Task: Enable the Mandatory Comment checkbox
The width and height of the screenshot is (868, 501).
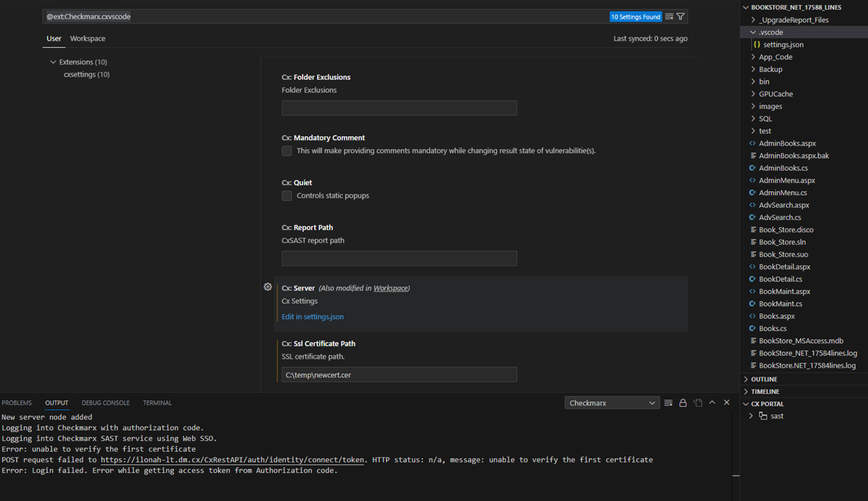Action: (x=287, y=151)
